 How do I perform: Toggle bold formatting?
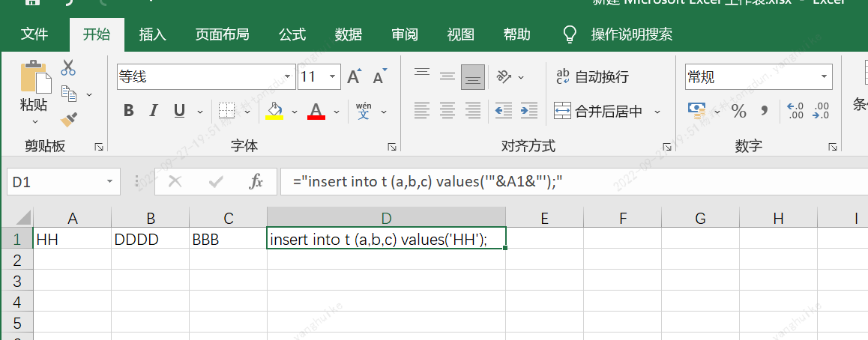tap(128, 111)
